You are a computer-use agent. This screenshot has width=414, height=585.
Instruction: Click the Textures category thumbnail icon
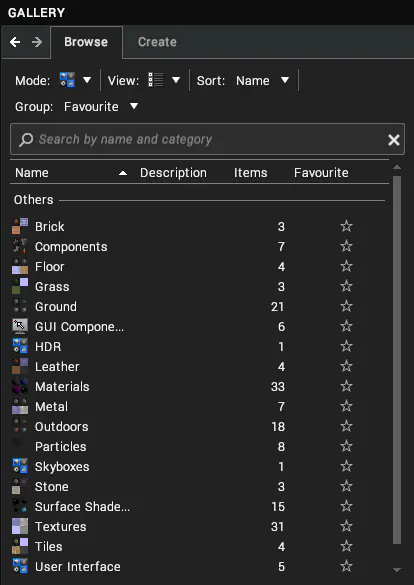coord(20,526)
